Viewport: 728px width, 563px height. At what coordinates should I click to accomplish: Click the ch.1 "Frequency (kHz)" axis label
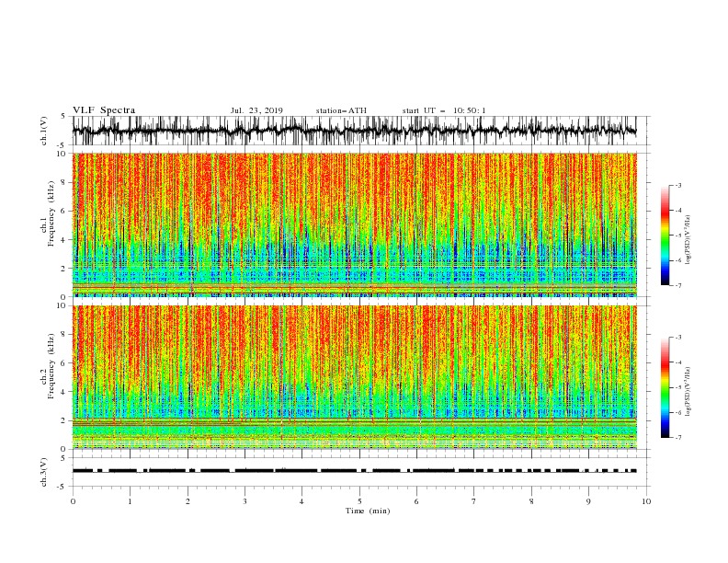[51, 215]
